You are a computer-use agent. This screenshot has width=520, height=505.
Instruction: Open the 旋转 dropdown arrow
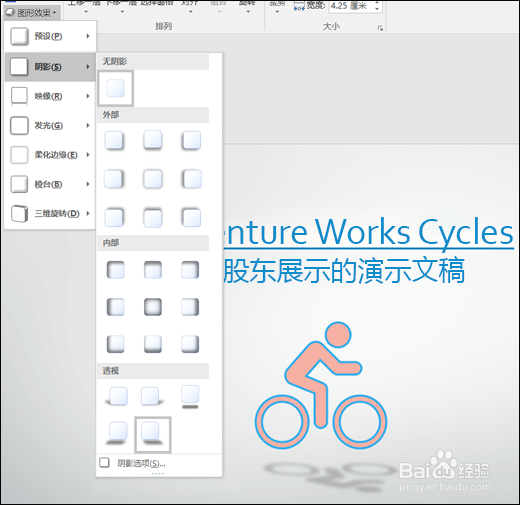248,12
